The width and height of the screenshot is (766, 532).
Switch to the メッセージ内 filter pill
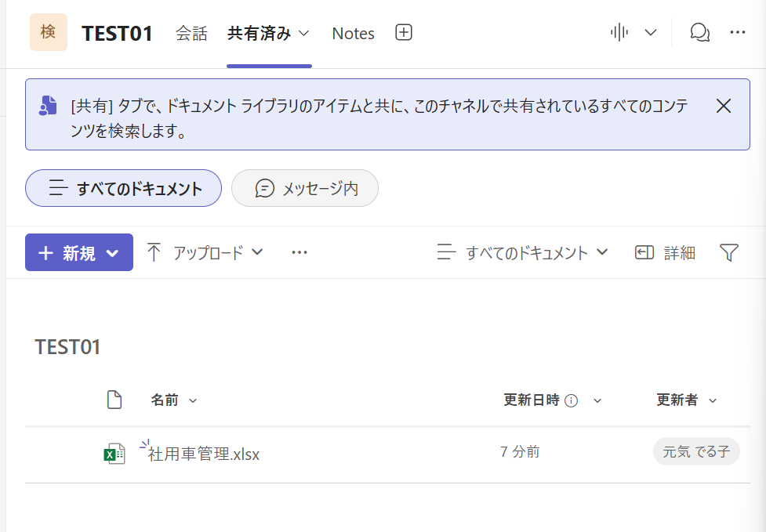point(306,188)
